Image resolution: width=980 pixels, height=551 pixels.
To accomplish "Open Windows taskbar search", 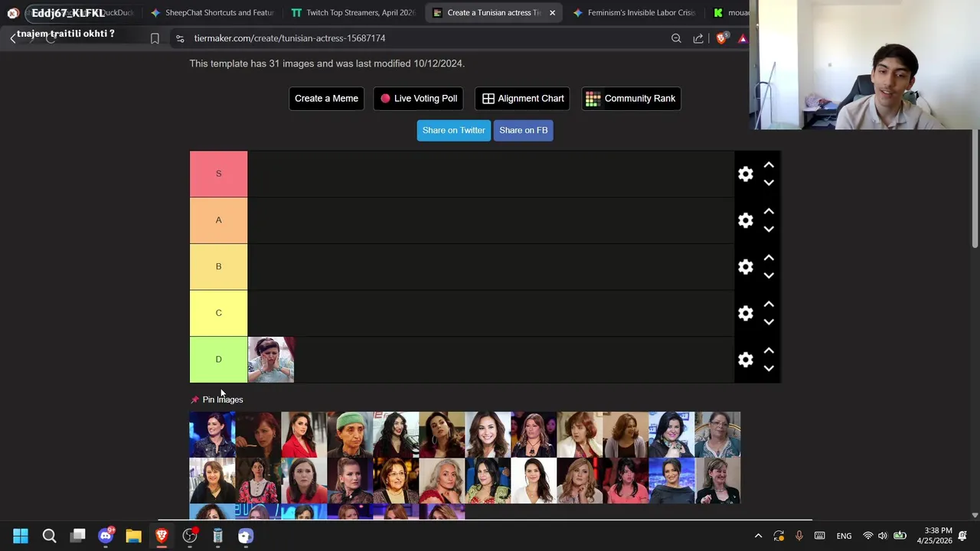I will tap(49, 536).
